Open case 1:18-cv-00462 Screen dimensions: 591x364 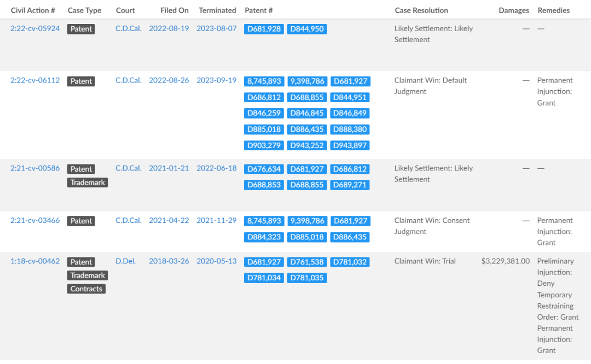click(35, 261)
